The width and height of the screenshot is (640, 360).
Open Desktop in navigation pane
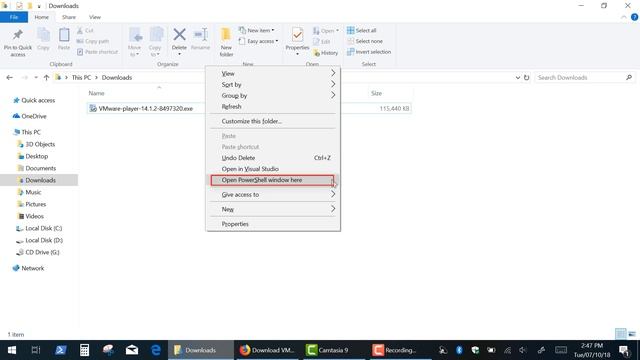coord(36,156)
